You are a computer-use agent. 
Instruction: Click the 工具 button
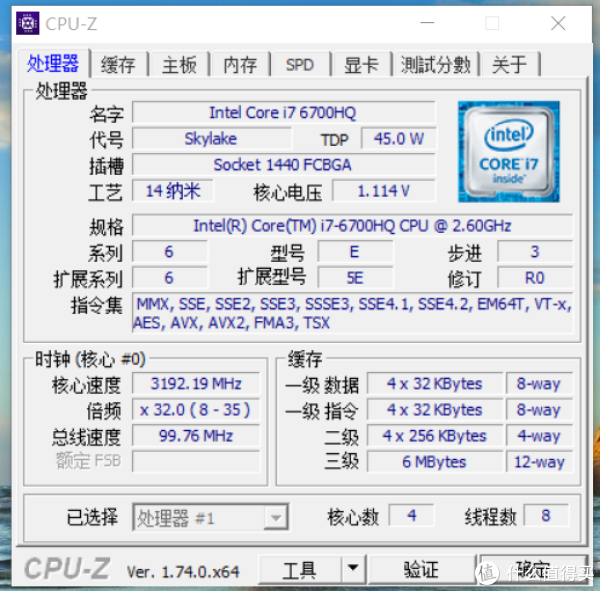[300, 570]
